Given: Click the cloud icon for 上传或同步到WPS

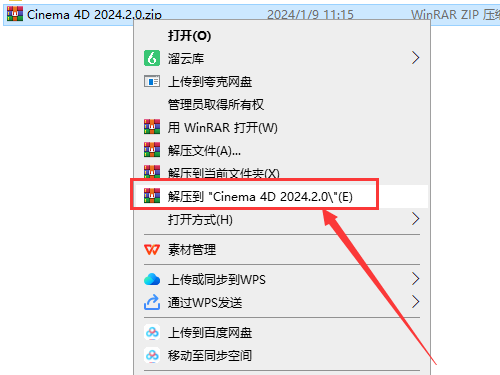Looking at the screenshot, I should [x=152, y=279].
